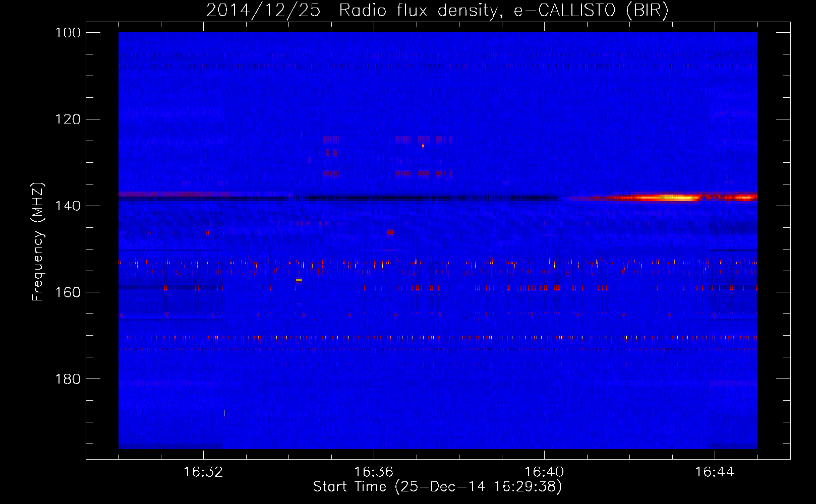The height and width of the screenshot is (504, 816).
Task: Click the 16:44 time tick label
Action: pos(715,472)
